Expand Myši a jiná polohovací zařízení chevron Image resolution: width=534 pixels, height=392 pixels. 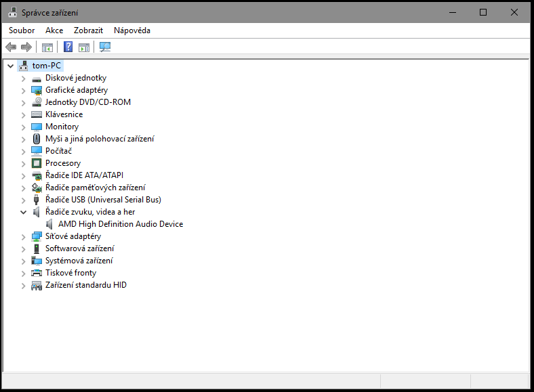23,139
